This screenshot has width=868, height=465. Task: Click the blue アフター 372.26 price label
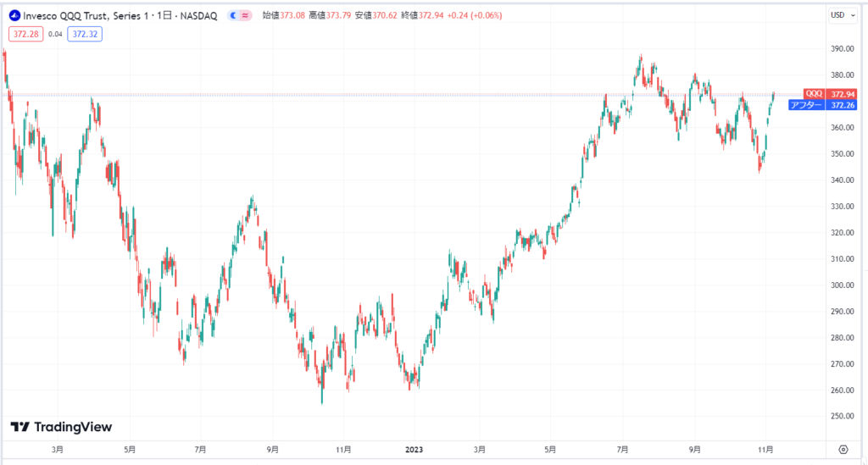click(x=822, y=105)
